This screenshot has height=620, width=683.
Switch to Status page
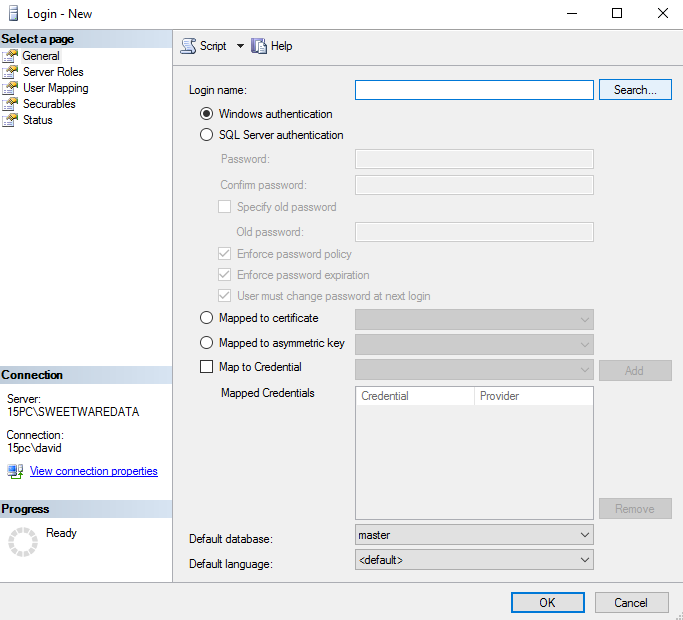click(38, 120)
